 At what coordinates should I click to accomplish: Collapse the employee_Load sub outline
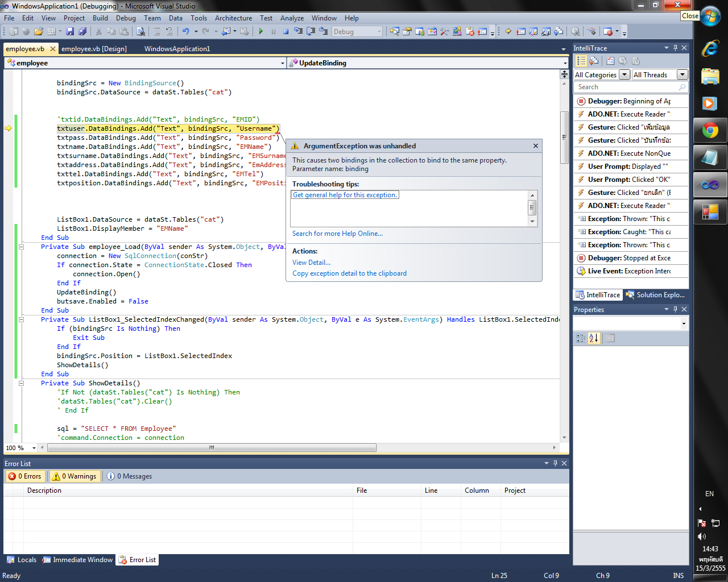(21, 247)
